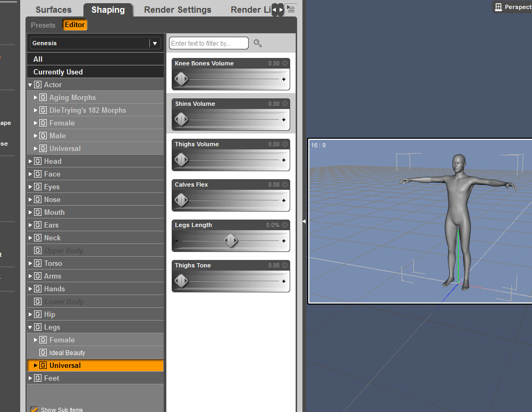Click the G icon of Upper Body

point(38,250)
